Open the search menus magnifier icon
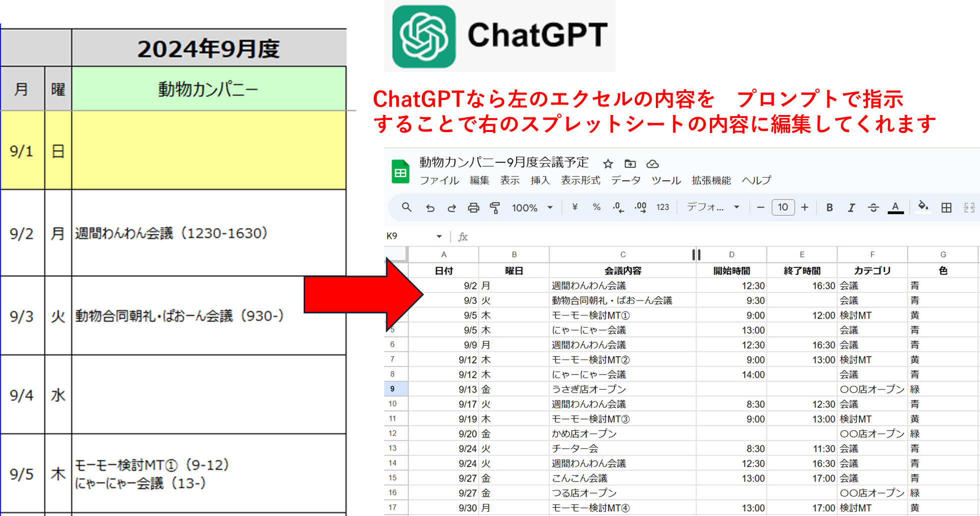Image resolution: width=980 pixels, height=516 pixels. pyautogui.click(x=407, y=207)
